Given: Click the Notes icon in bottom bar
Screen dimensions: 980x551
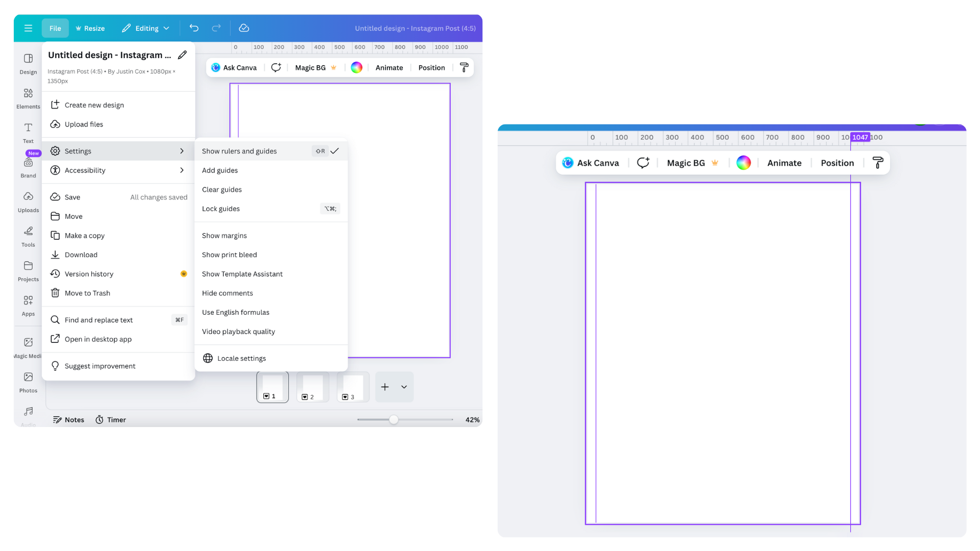Looking at the screenshot, I should (x=58, y=419).
